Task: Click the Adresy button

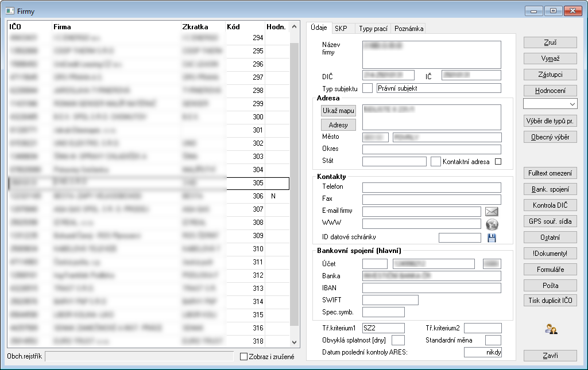Action: pyautogui.click(x=338, y=125)
